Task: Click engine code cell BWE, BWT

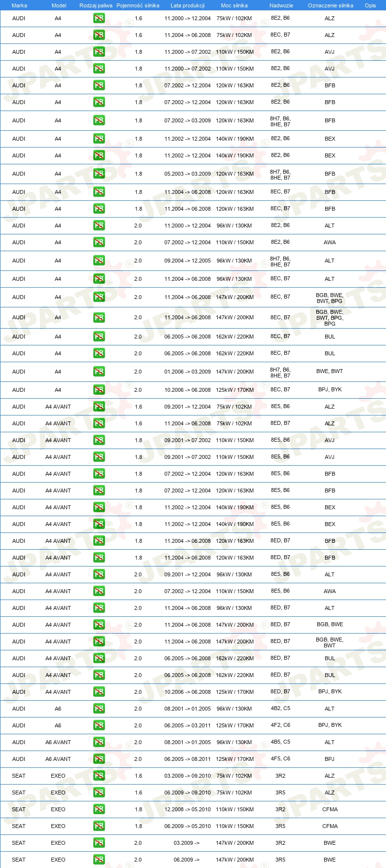Action: (330, 371)
